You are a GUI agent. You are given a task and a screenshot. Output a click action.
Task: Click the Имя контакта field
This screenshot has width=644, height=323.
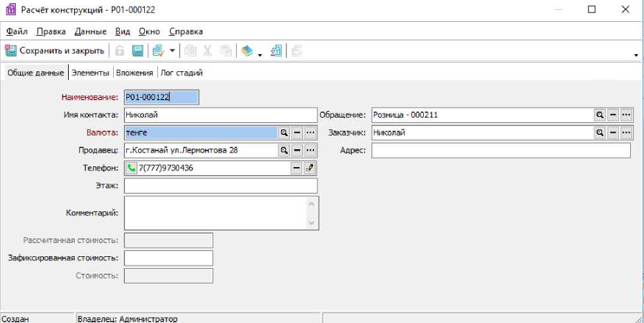221,115
